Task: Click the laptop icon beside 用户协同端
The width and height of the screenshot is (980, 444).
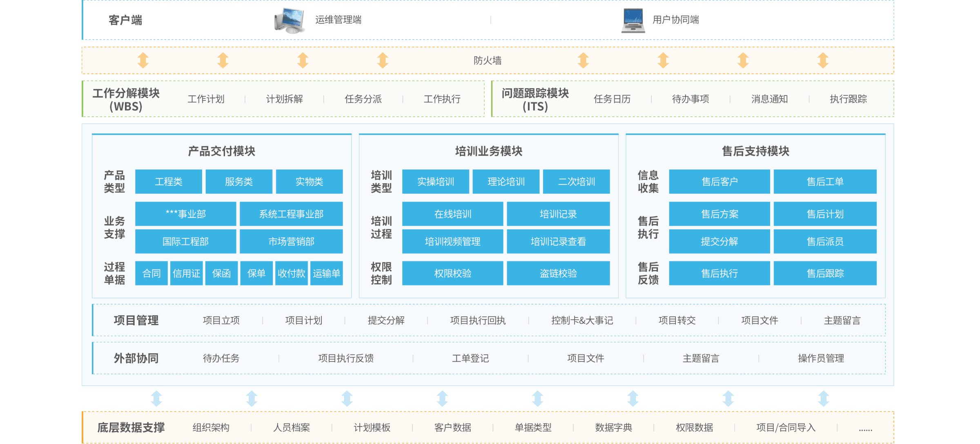Action: coord(633,20)
